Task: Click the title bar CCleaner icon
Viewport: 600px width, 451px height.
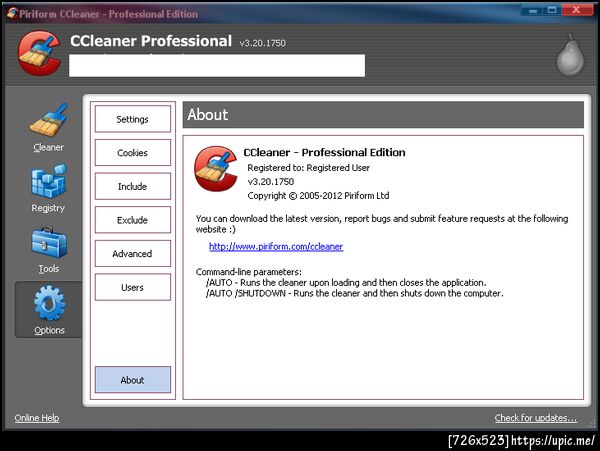Action: coord(12,13)
